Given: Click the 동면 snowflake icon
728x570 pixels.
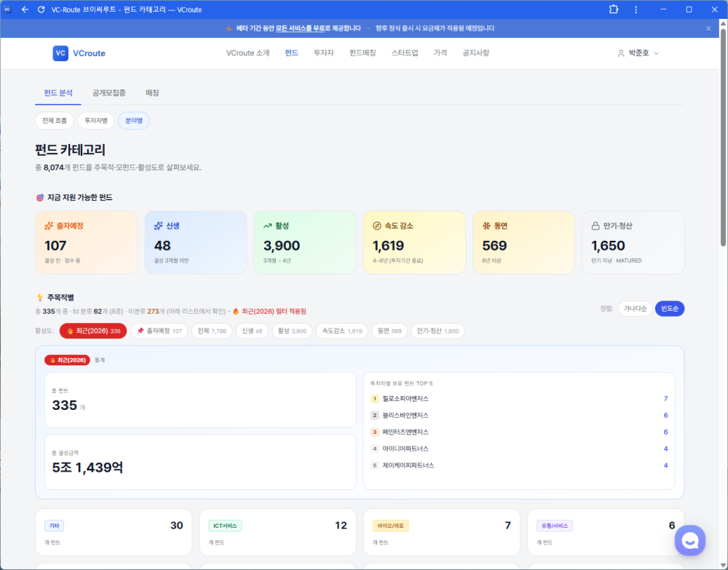Looking at the screenshot, I should coord(486,226).
